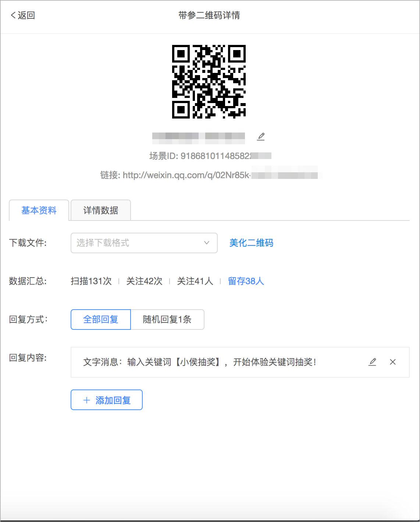Click the 带参二维码详情 page title

coord(209,15)
